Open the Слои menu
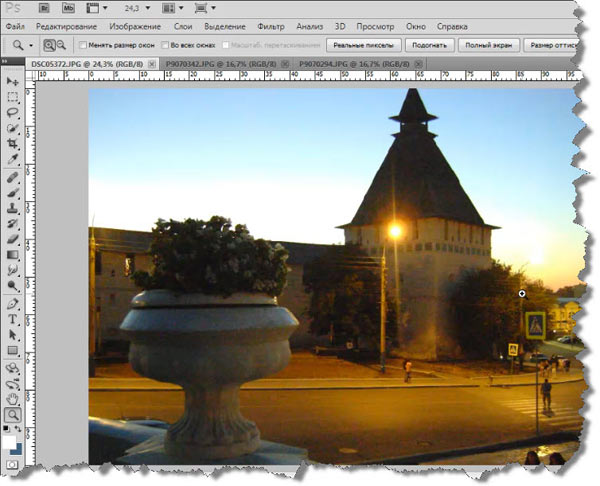The height and width of the screenshot is (486, 600). [183, 26]
